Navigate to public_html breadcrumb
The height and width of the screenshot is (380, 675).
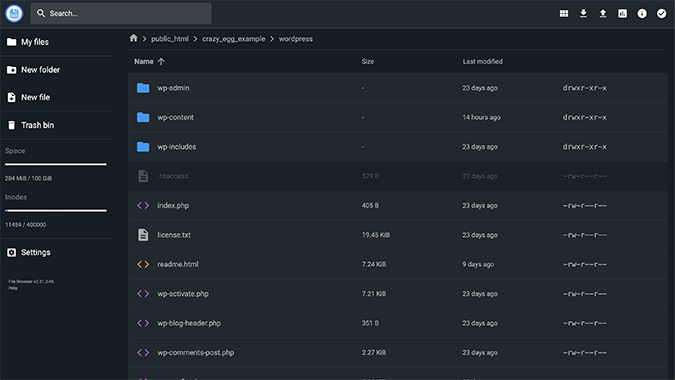coord(170,39)
